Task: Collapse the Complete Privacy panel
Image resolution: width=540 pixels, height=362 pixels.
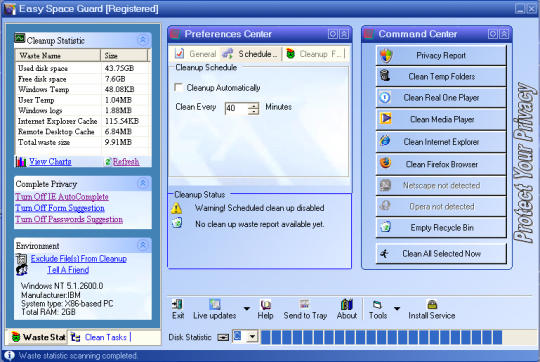Action: [143, 183]
